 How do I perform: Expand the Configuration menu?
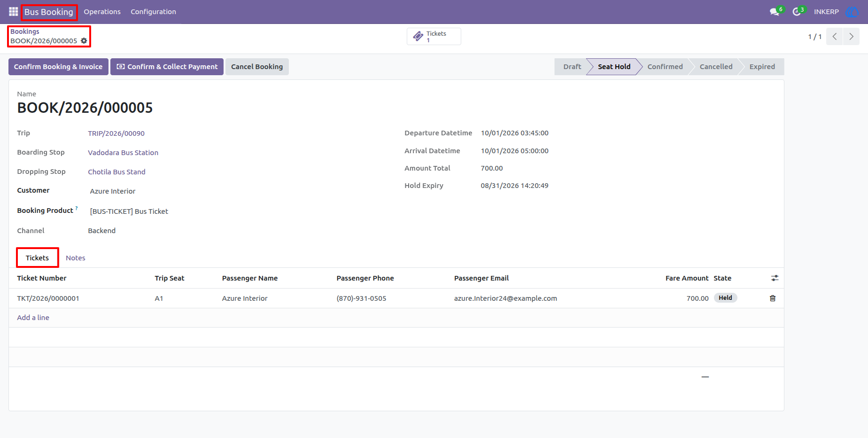point(153,12)
